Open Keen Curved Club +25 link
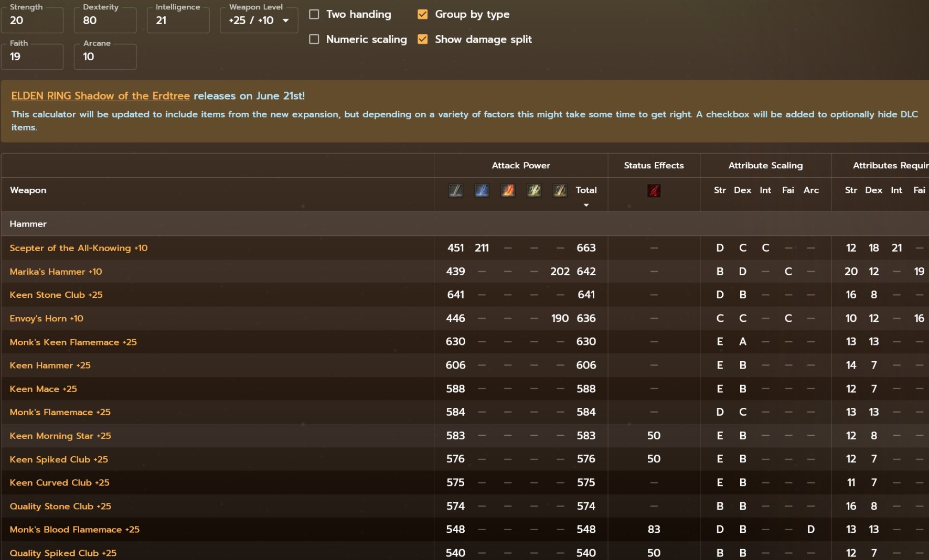 (x=59, y=482)
